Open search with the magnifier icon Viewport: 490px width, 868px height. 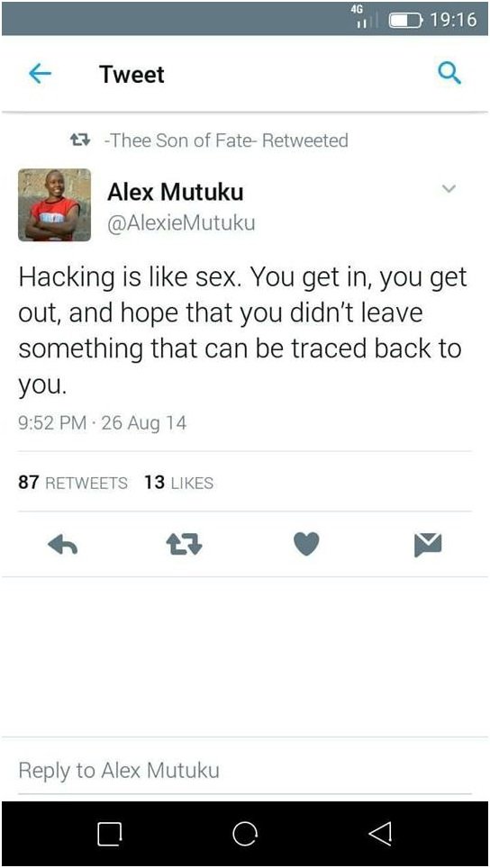[449, 73]
